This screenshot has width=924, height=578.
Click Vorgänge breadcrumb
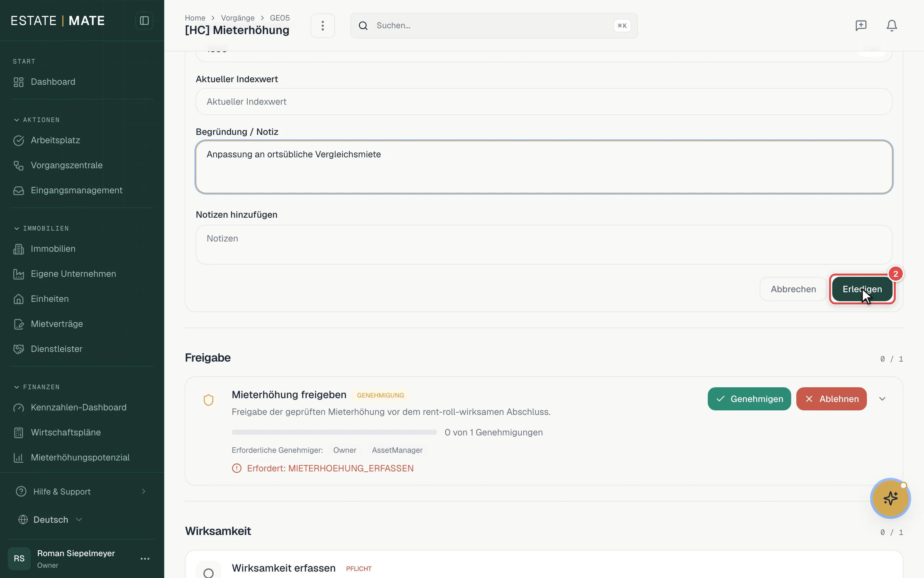(x=237, y=18)
